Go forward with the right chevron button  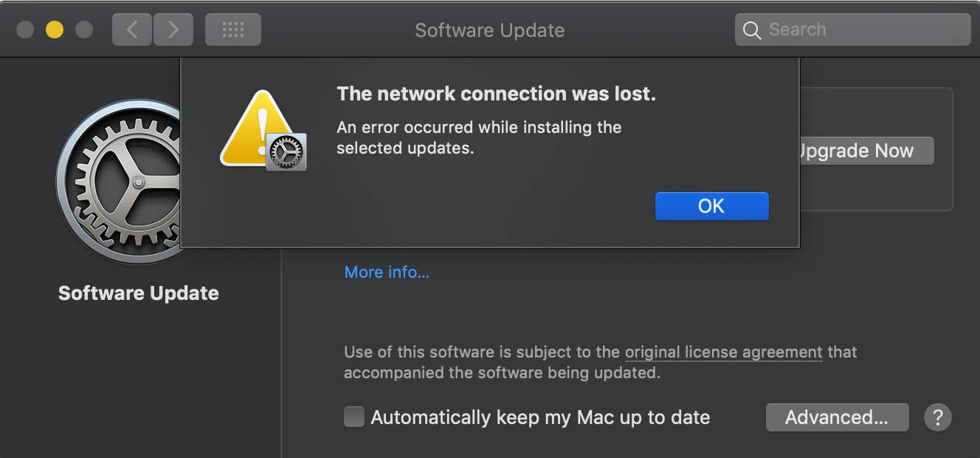click(x=173, y=30)
